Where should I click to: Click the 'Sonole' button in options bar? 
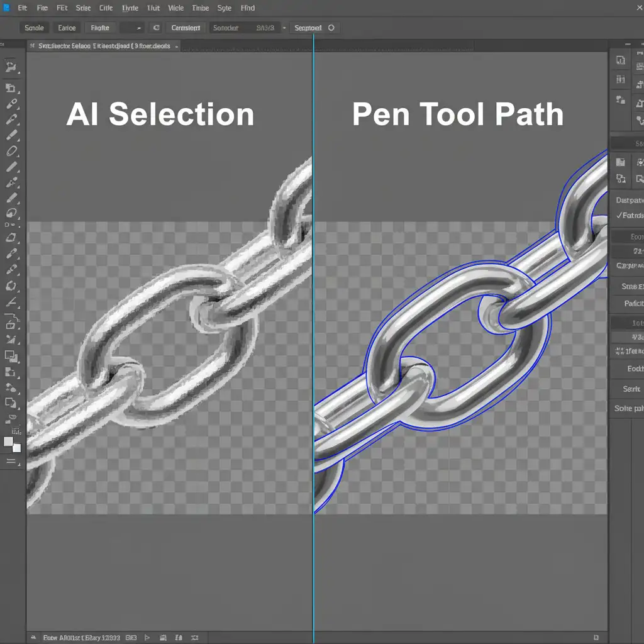tap(34, 28)
